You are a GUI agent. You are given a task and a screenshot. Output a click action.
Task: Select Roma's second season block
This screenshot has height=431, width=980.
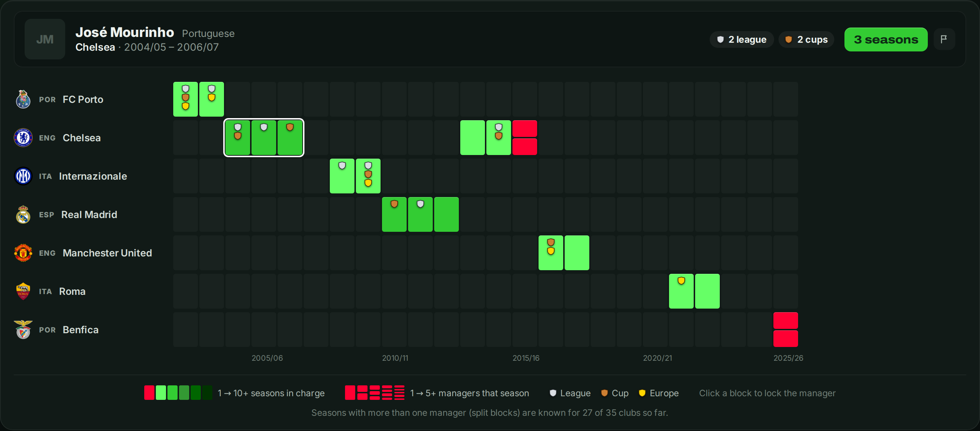(x=707, y=291)
